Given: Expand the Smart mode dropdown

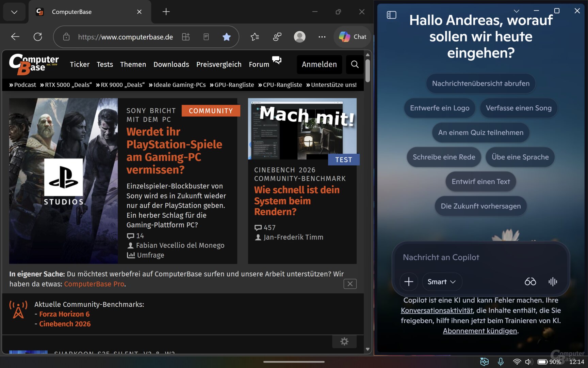Looking at the screenshot, I should point(442,282).
